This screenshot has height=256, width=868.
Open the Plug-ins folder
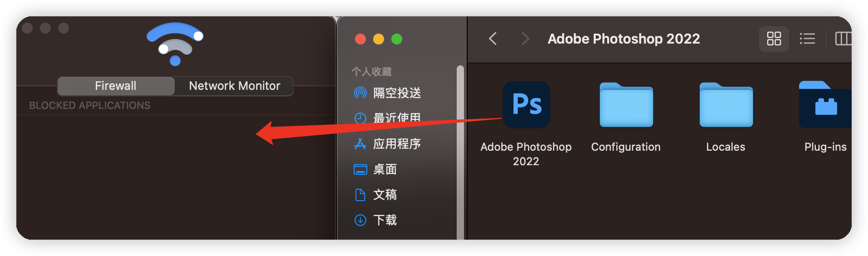pos(825,104)
